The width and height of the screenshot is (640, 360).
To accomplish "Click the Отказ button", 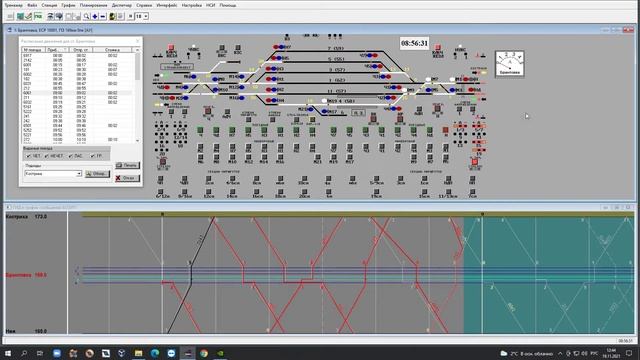I will [x=127, y=178].
